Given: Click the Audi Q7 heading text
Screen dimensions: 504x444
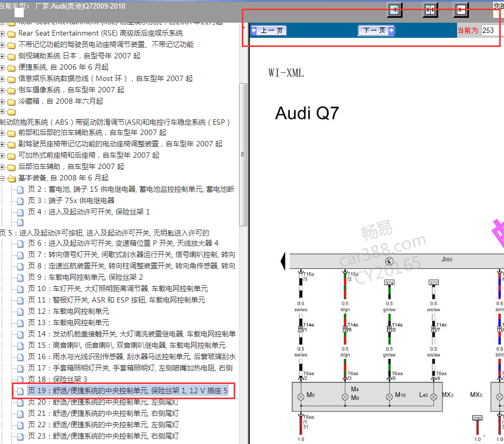Looking at the screenshot, I should click(x=307, y=113).
